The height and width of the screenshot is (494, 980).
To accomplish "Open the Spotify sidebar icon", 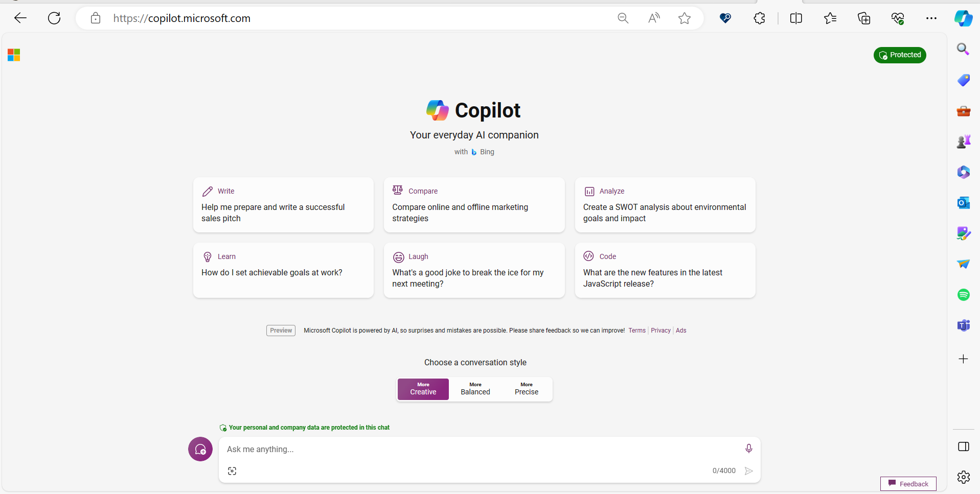I will pos(963,295).
